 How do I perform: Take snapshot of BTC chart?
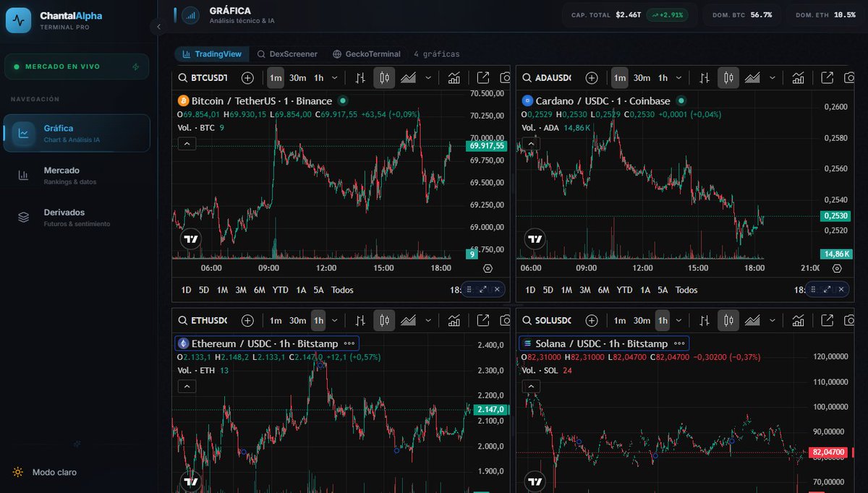(506, 78)
